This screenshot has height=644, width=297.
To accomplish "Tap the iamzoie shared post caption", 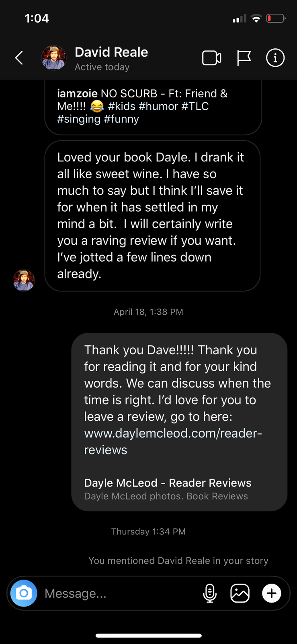I will [142, 106].
